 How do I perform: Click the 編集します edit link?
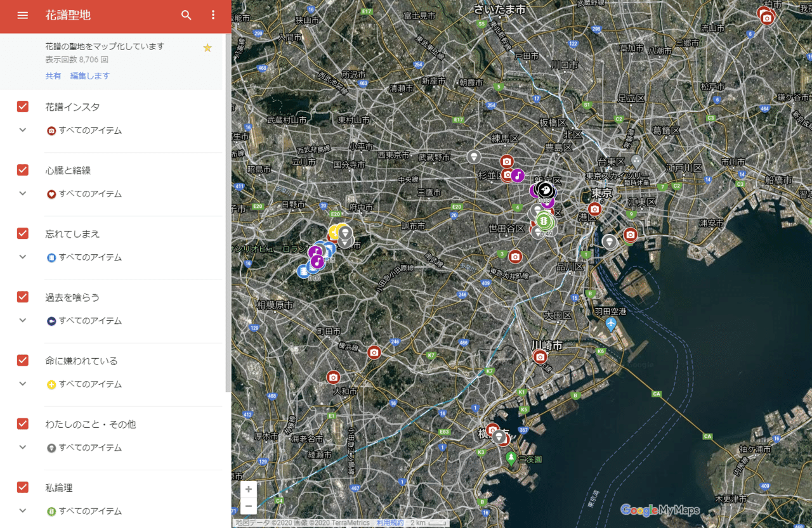[90, 76]
